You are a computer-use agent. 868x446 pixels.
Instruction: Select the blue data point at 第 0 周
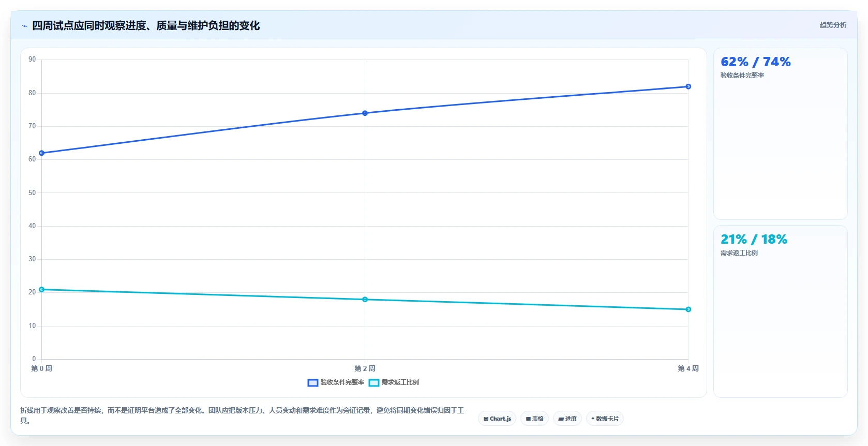pyautogui.click(x=42, y=153)
